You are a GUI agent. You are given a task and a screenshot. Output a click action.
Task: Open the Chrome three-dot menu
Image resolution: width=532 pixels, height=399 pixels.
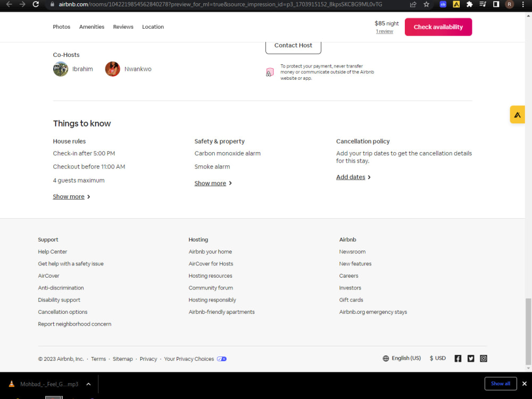523,4
